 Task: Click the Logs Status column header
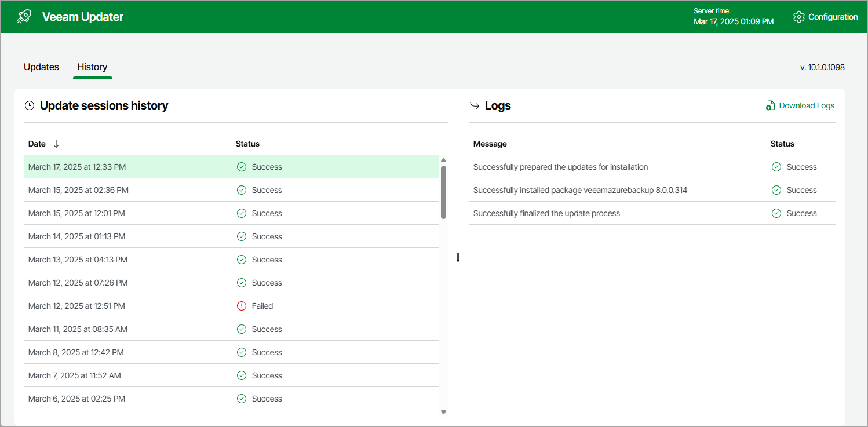coord(782,144)
